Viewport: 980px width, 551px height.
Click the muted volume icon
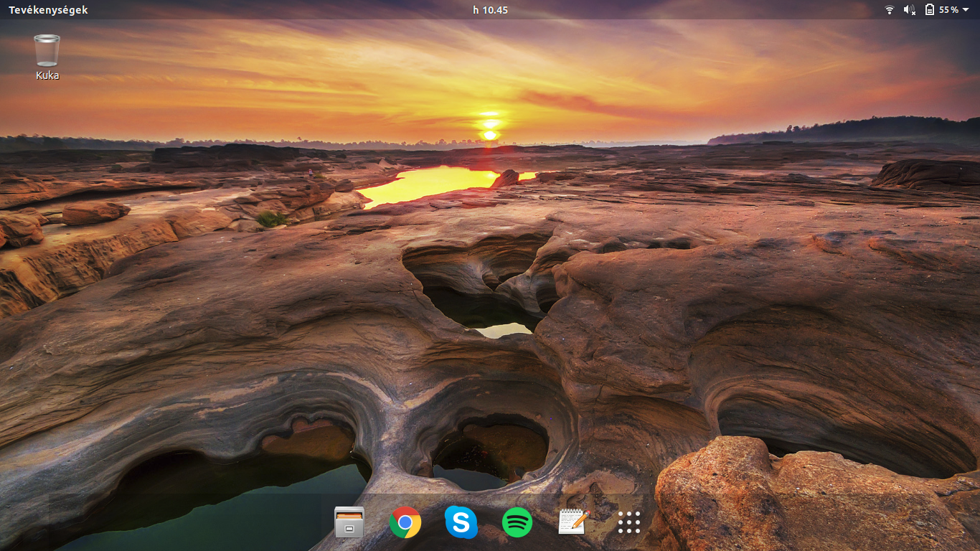tap(910, 10)
